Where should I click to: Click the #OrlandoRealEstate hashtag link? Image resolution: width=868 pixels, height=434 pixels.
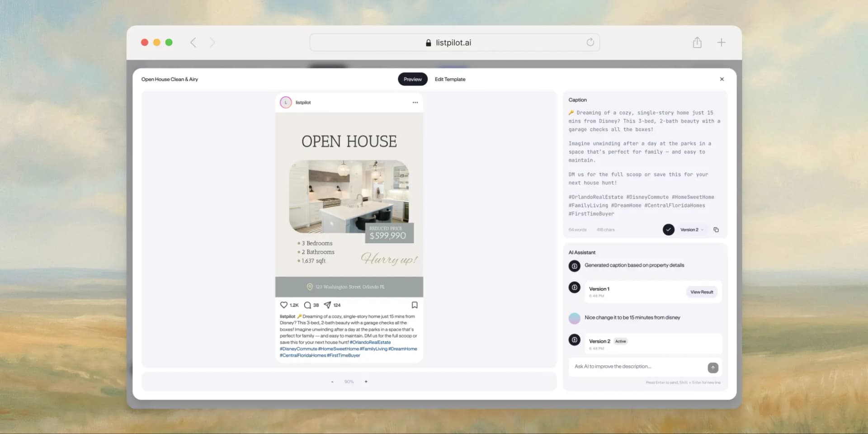coord(370,342)
